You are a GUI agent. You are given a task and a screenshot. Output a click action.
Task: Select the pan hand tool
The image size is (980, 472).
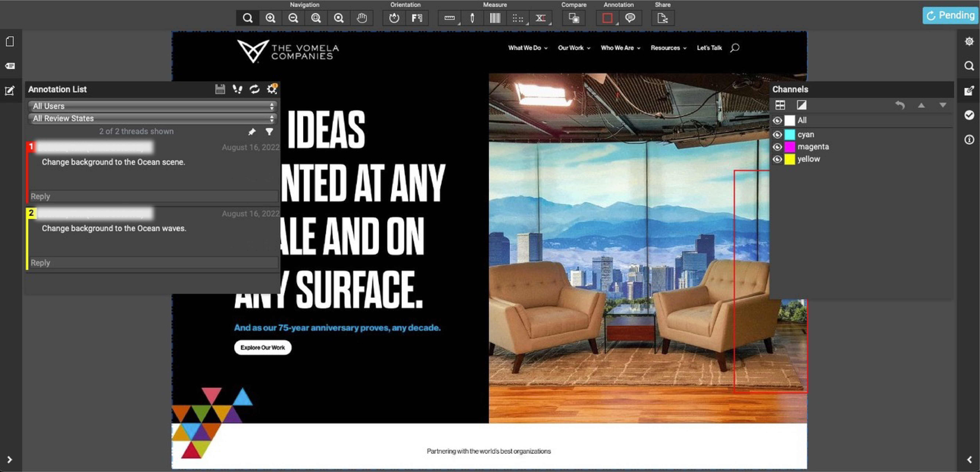pos(361,18)
